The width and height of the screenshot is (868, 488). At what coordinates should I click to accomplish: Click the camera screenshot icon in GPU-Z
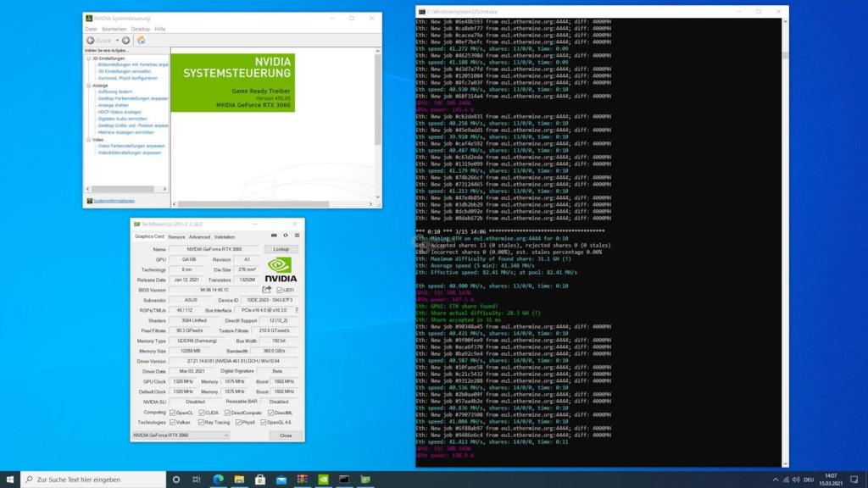pyautogui.click(x=274, y=236)
